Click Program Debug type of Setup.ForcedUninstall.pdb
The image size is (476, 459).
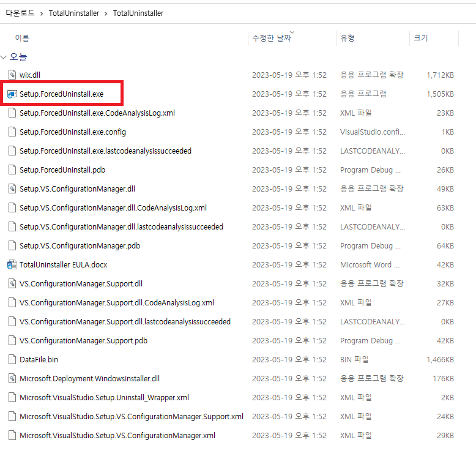pyautogui.click(x=370, y=170)
